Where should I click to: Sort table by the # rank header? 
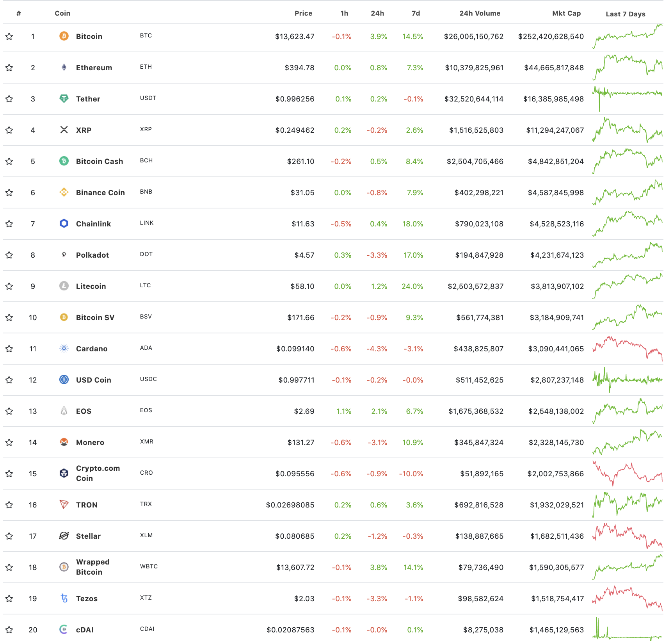19,13
